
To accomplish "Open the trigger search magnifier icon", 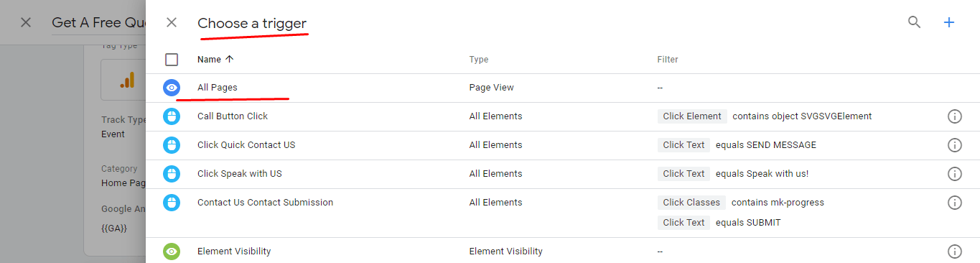I will (x=914, y=22).
